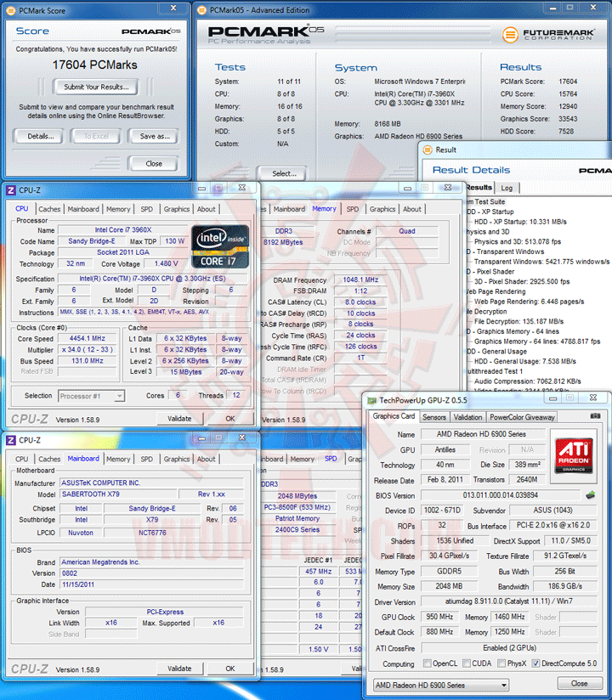Click the CPU-Z title icon in motherboard window
612x700 pixels.
pos(11,440)
